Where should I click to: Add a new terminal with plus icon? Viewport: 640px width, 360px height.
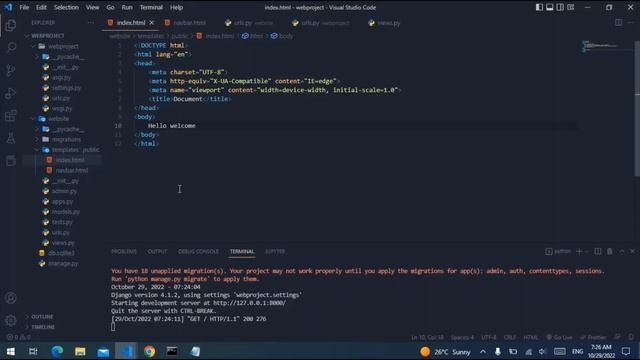pos(579,251)
